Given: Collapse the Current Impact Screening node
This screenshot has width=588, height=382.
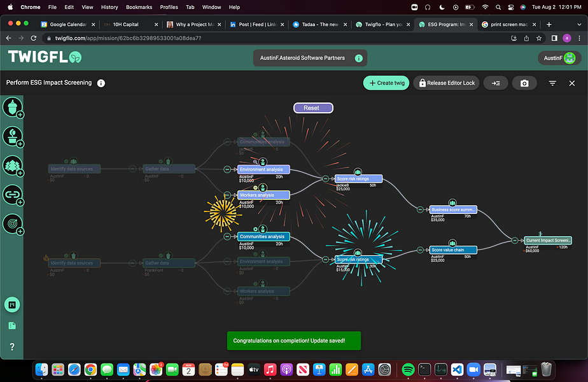Looking at the screenshot, I should (515, 241).
